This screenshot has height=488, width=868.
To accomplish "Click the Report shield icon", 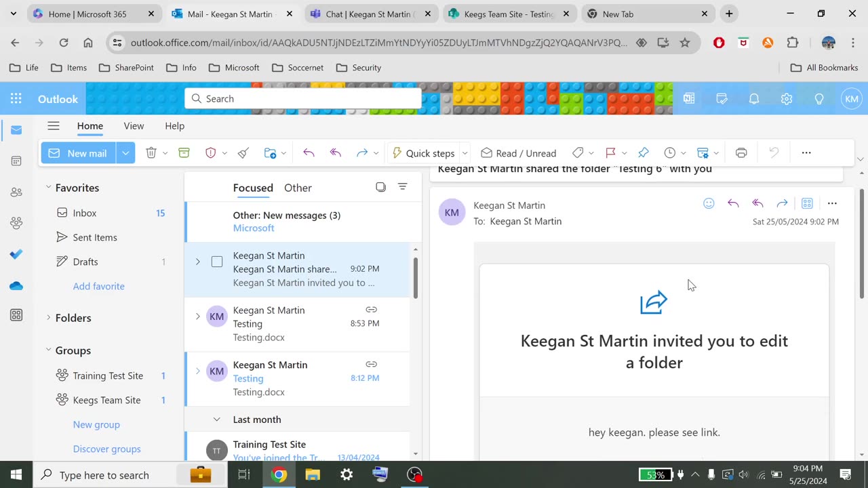I will point(211,153).
